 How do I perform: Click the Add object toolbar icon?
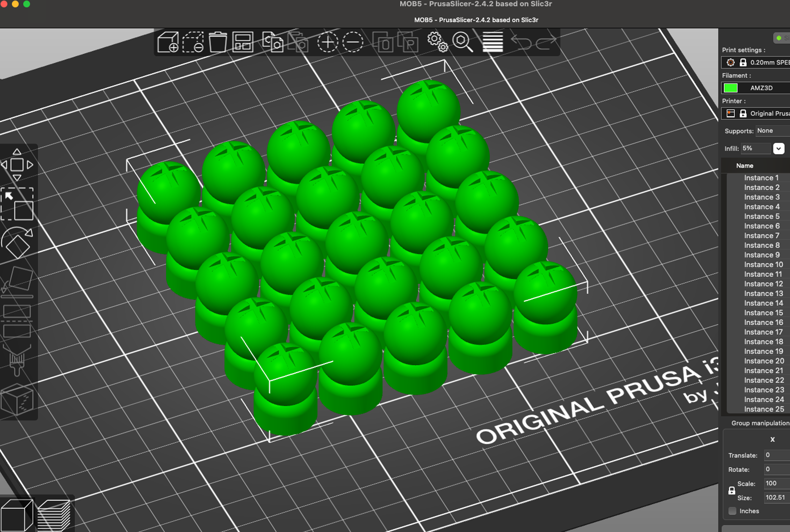coord(168,42)
